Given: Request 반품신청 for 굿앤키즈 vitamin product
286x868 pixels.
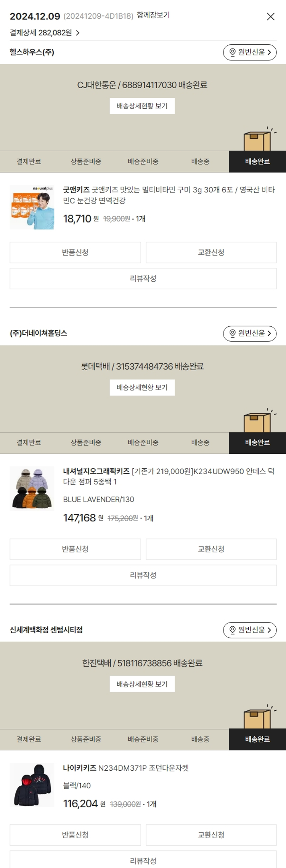Looking at the screenshot, I should 75,252.
